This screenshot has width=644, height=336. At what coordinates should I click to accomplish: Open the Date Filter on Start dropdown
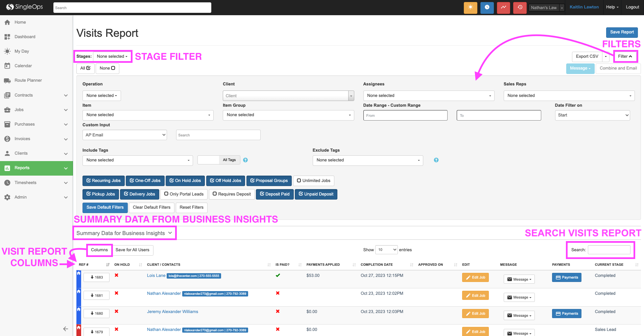(592, 115)
